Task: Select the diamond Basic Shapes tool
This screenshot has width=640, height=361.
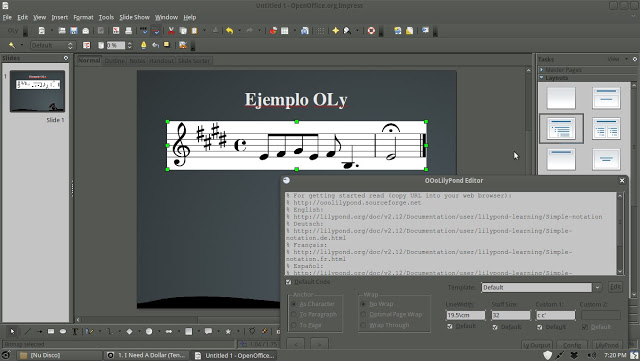Action: (x=129, y=331)
